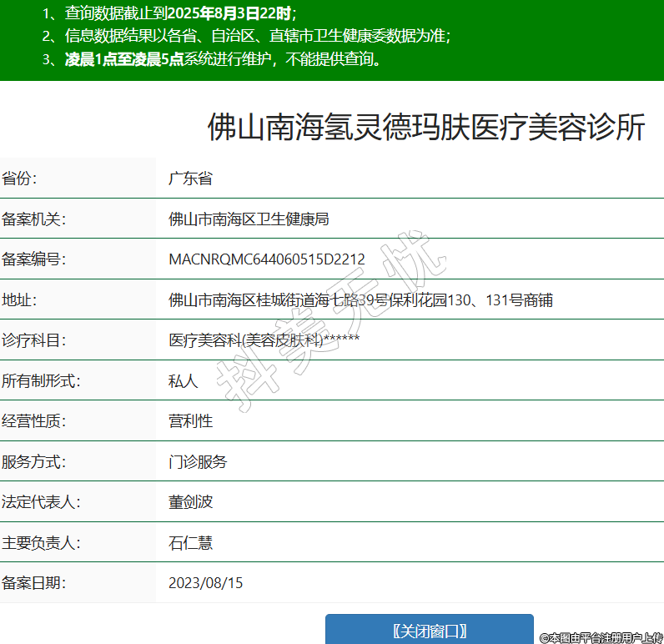The width and height of the screenshot is (664, 644).
Task: Click the address text for 保利花园 shops
Action: tap(360, 300)
